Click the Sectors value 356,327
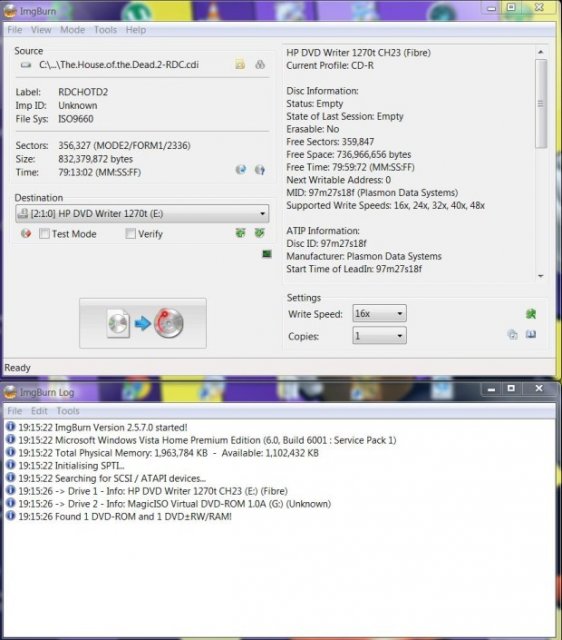The height and width of the screenshot is (640, 562). click(74, 145)
